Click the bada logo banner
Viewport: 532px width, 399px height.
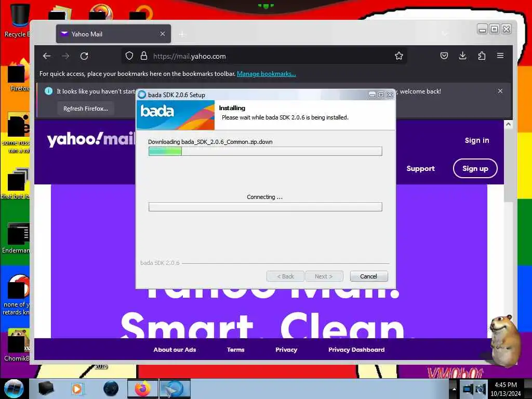coord(176,115)
